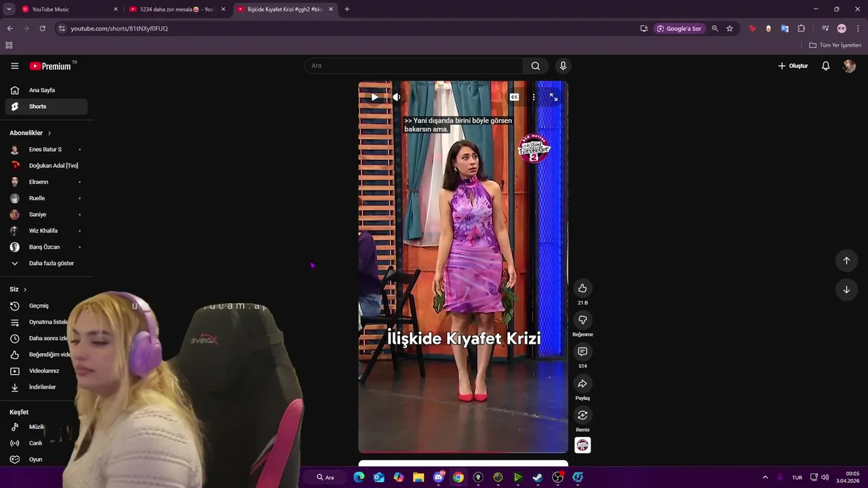The width and height of the screenshot is (868, 488).
Task: Remix this short
Action: click(583, 415)
